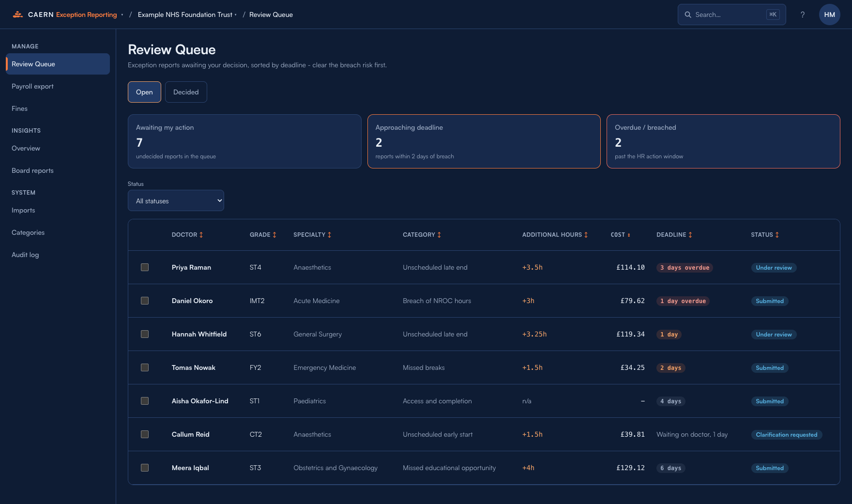
Task: Open the All statuses dropdown
Action: coord(176,200)
